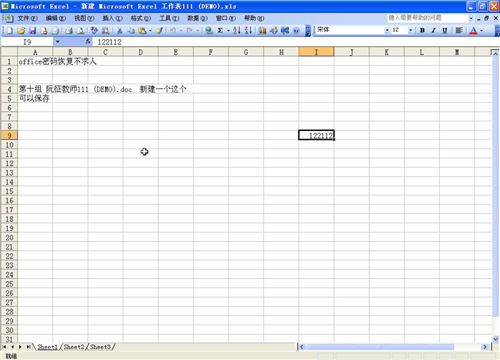Open the Chart Wizard icon
The width and height of the screenshot is (500, 360).
tap(263, 31)
